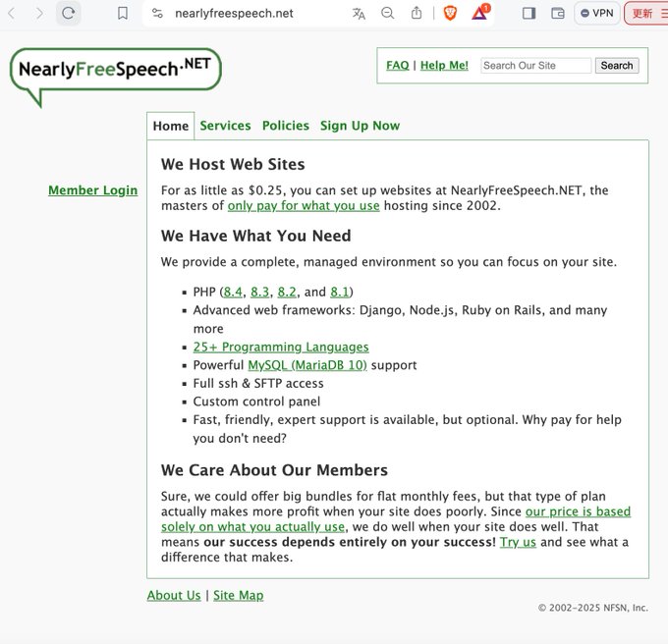Click the Search Our Site field
This screenshot has height=644, width=668.
[536, 66]
